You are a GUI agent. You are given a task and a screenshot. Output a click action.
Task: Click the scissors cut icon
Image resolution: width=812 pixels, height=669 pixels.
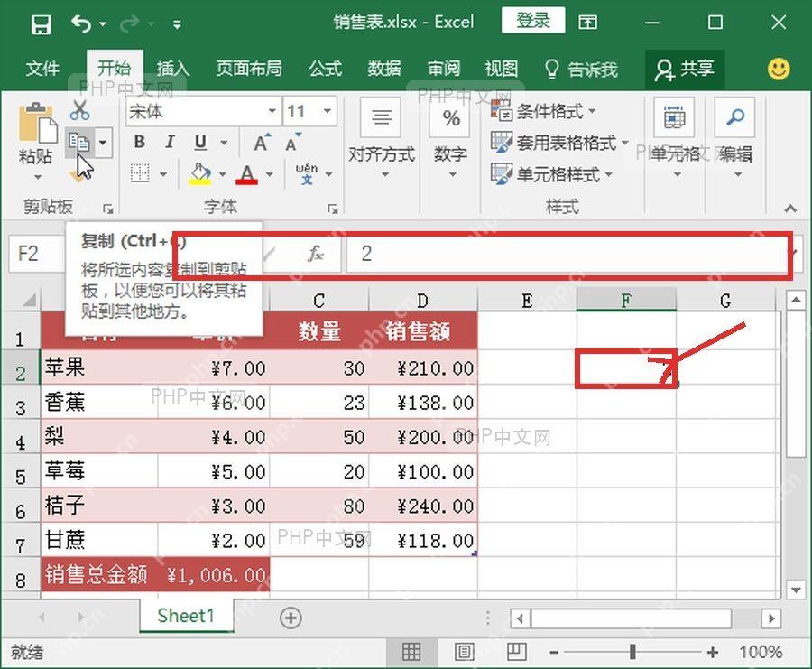pos(79,110)
